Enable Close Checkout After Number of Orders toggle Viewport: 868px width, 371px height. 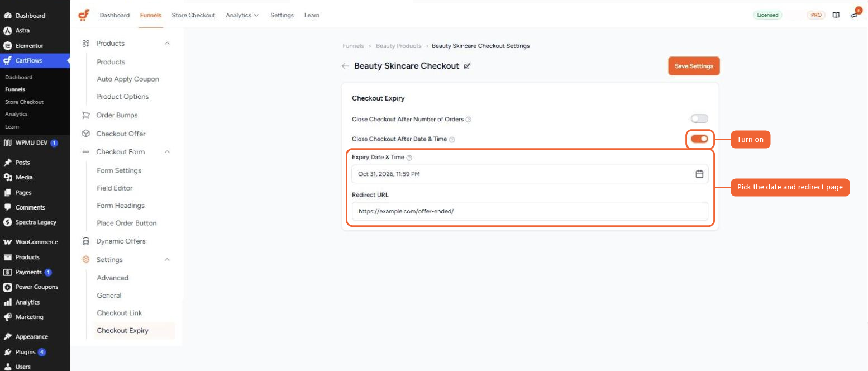(699, 119)
